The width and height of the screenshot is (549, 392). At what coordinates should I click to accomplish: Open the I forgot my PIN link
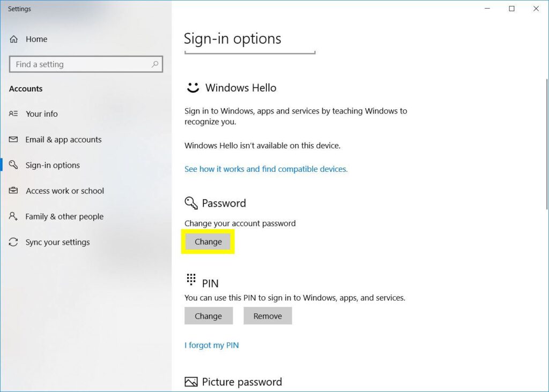tap(212, 345)
